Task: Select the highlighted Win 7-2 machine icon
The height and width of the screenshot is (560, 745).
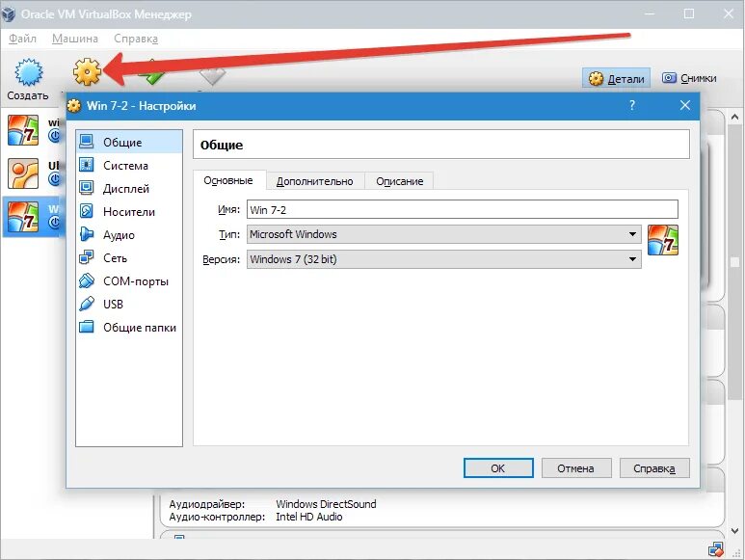Action: tap(23, 217)
